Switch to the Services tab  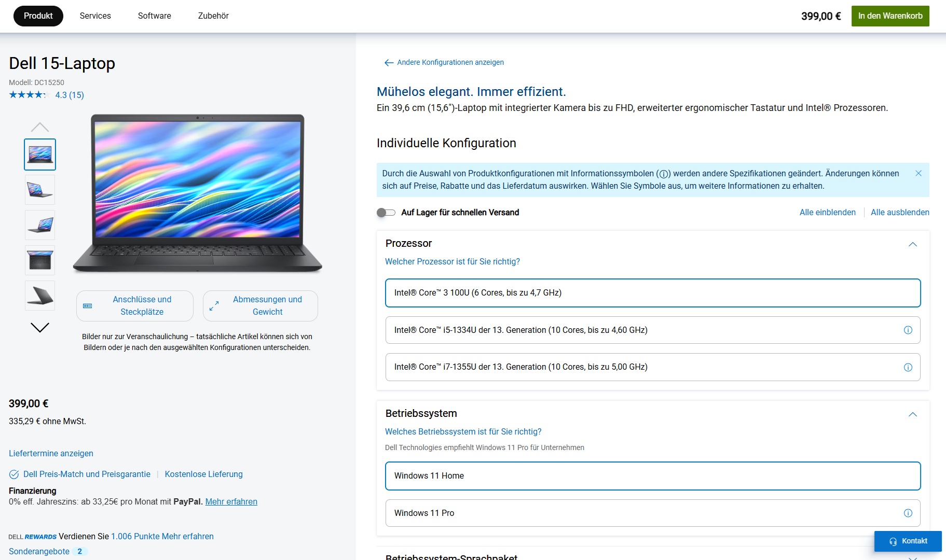pos(95,16)
